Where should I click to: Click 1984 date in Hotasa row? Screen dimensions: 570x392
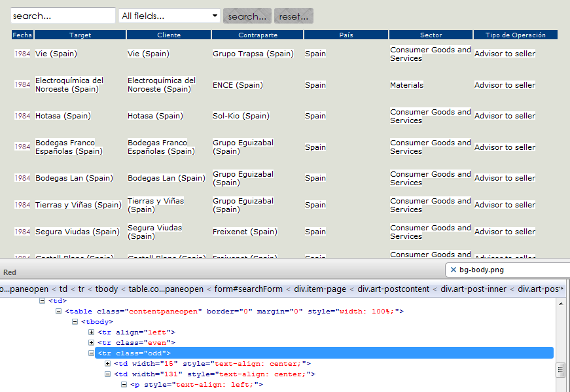(22, 116)
